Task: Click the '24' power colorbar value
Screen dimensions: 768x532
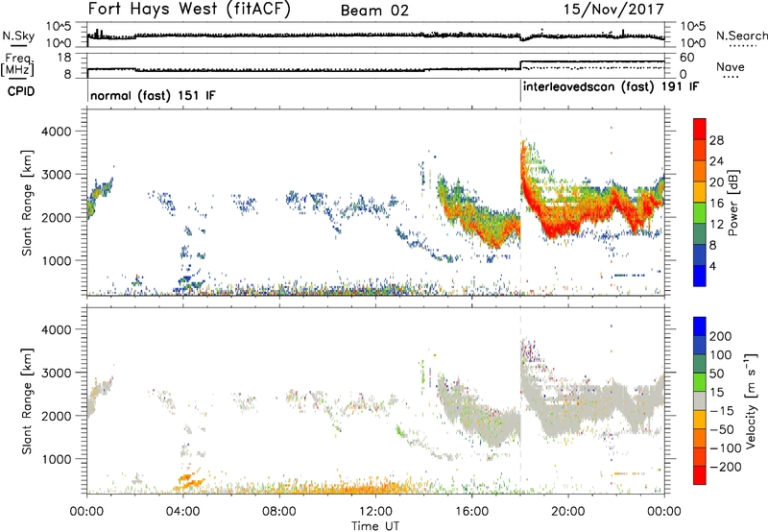Action: (x=717, y=161)
